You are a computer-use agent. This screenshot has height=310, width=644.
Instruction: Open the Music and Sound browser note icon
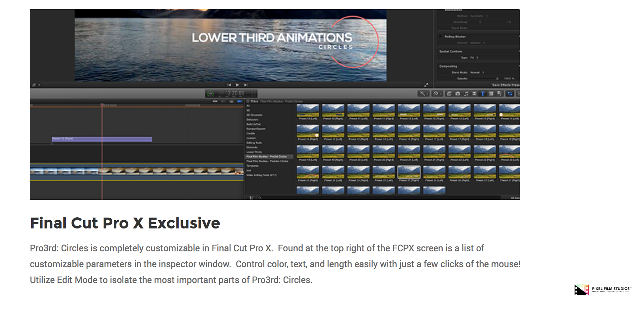pyautogui.click(x=466, y=94)
